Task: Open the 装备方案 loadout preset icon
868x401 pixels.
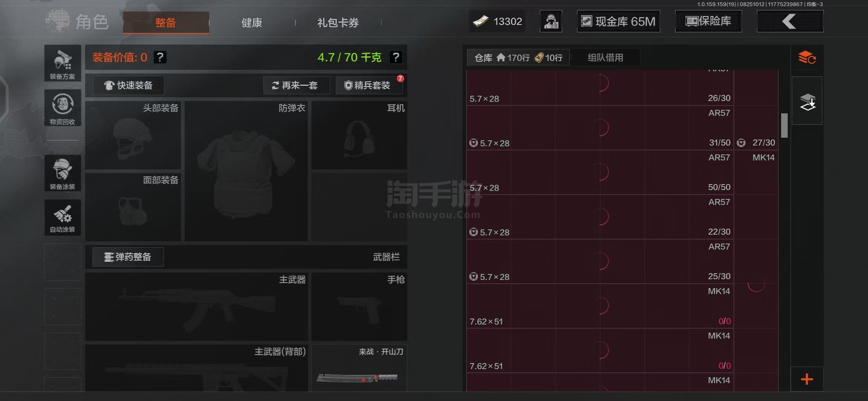Action: (x=63, y=63)
